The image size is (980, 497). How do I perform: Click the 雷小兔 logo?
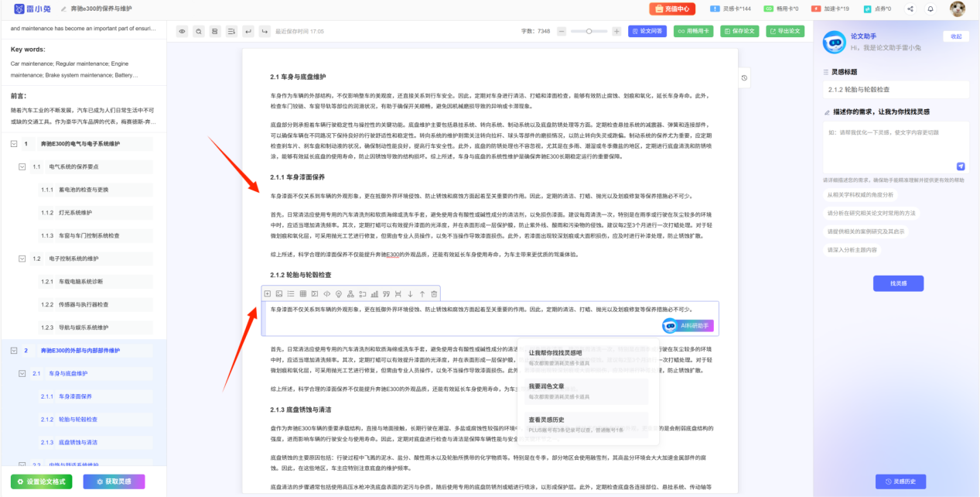click(31, 9)
